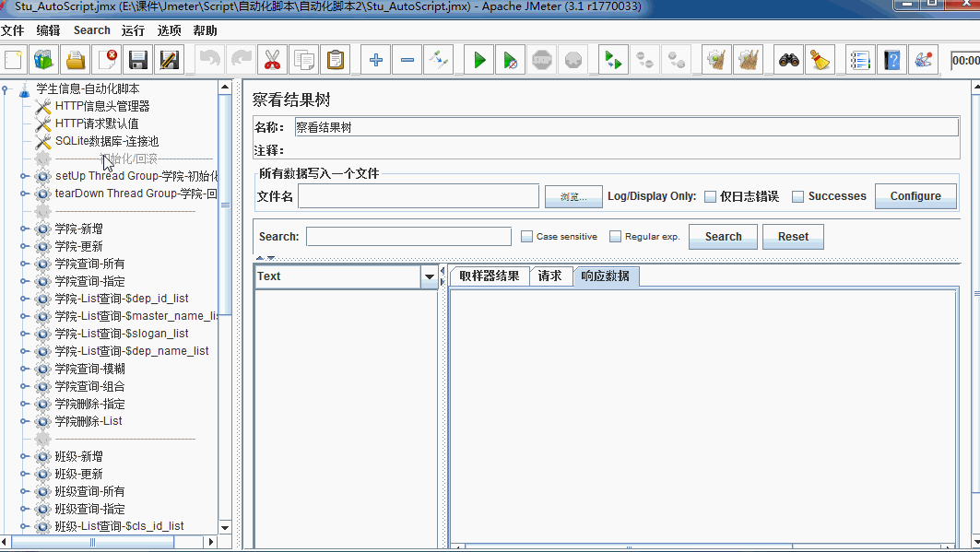Click the Search button beside the search field
980x552 pixels.
point(723,237)
